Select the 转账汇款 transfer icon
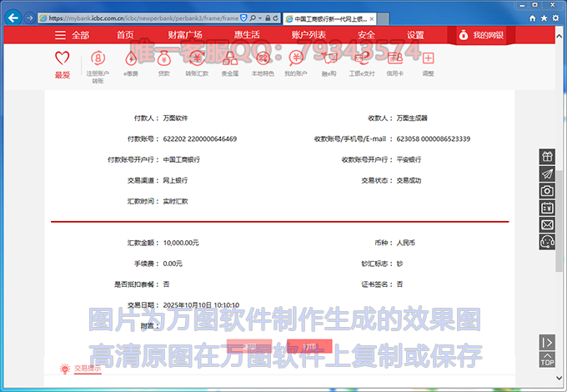 (197, 59)
